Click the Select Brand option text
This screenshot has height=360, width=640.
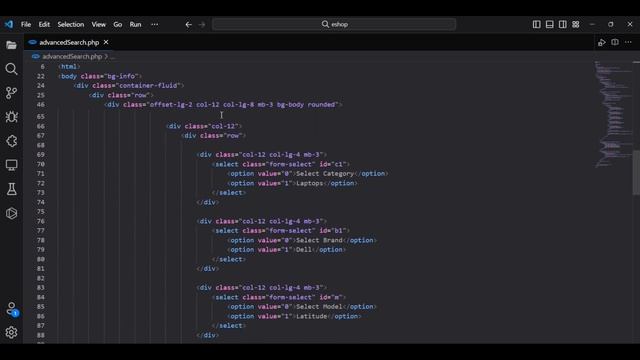(x=319, y=240)
